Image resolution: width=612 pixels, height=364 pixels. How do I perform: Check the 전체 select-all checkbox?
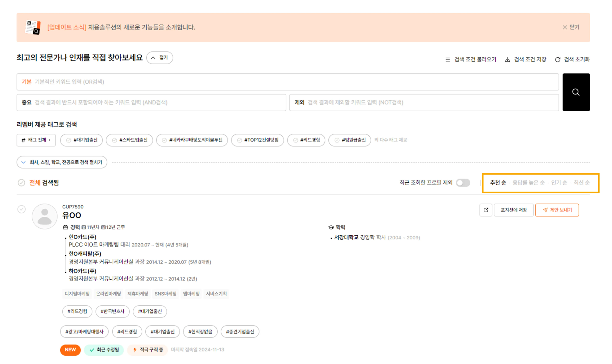pyautogui.click(x=21, y=183)
